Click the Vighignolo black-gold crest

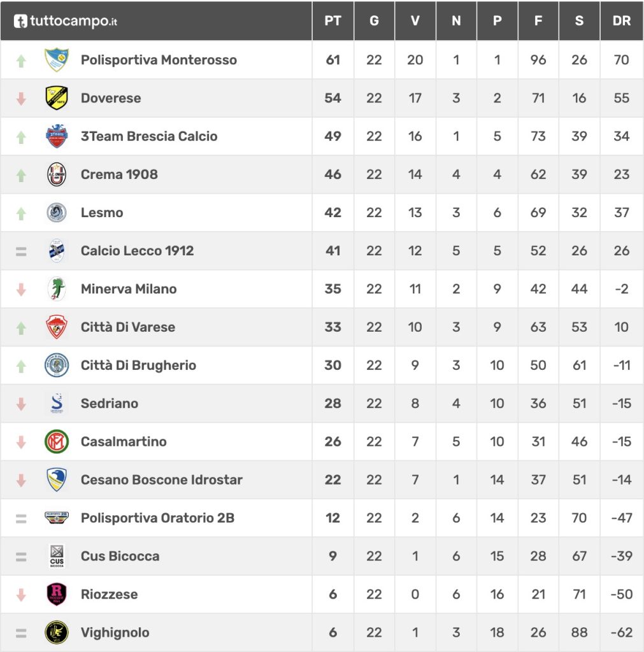coord(57,633)
